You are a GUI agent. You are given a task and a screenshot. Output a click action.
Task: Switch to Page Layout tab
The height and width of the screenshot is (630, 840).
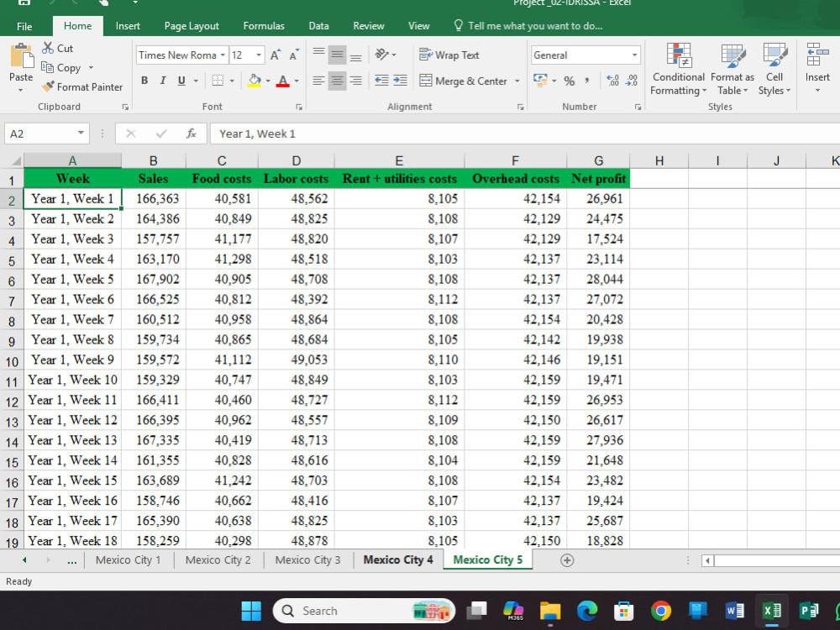192,26
